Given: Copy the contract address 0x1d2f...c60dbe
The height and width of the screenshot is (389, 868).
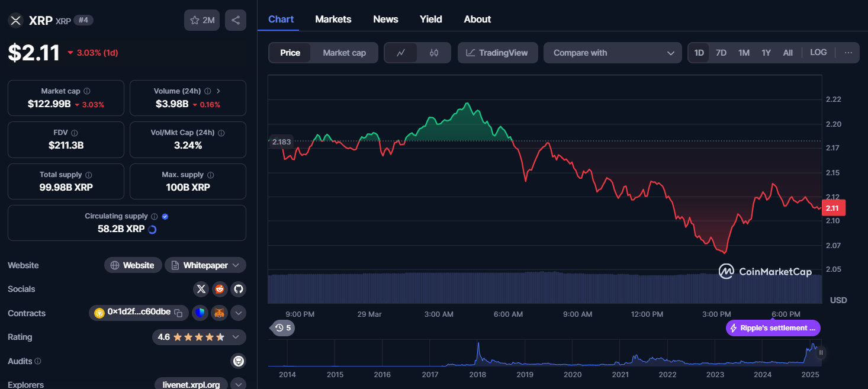Looking at the screenshot, I should 178,313.
